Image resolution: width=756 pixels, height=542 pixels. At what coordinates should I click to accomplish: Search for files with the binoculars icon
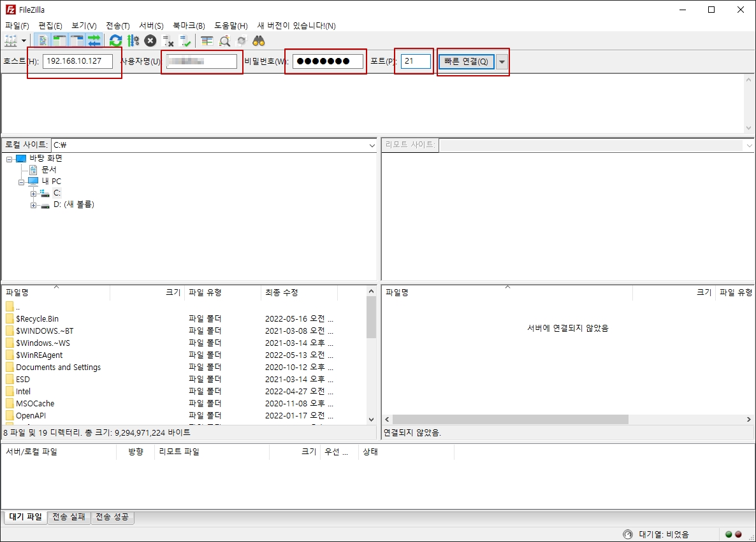point(259,41)
